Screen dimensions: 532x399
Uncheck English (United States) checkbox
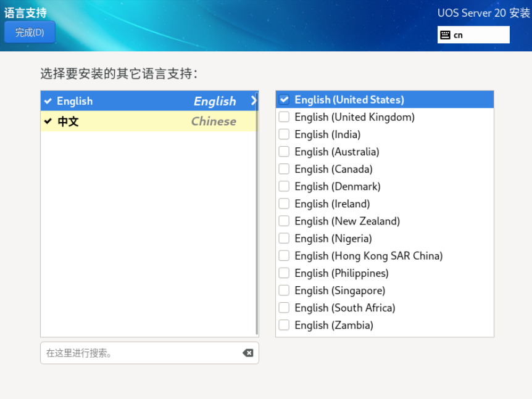pos(284,100)
